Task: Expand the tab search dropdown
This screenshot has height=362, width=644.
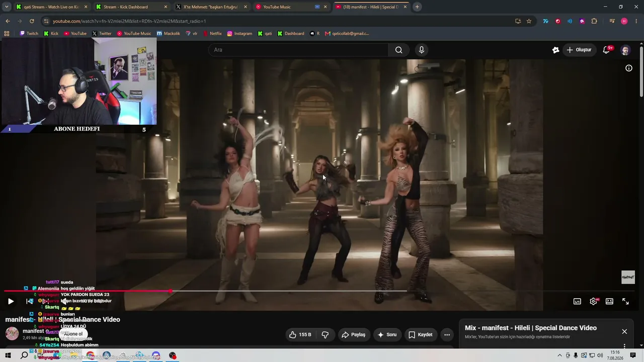Action: click(6, 7)
